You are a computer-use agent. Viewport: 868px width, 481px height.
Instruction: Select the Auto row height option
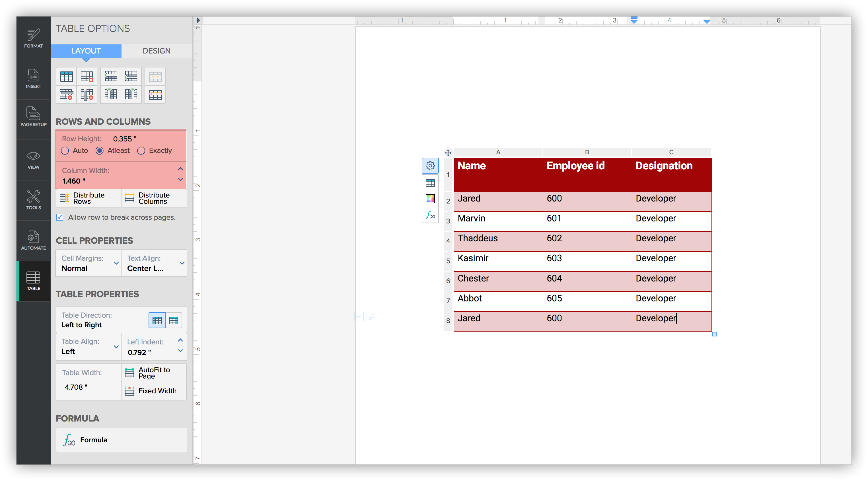[x=65, y=151]
